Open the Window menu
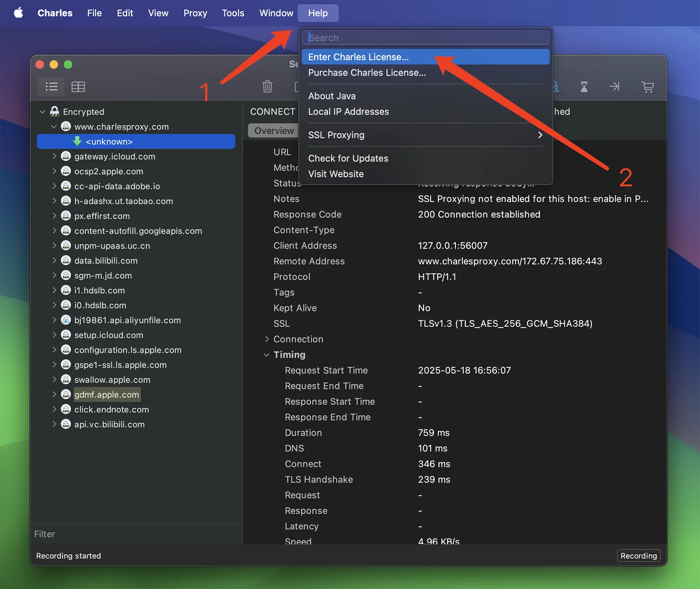 click(276, 13)
